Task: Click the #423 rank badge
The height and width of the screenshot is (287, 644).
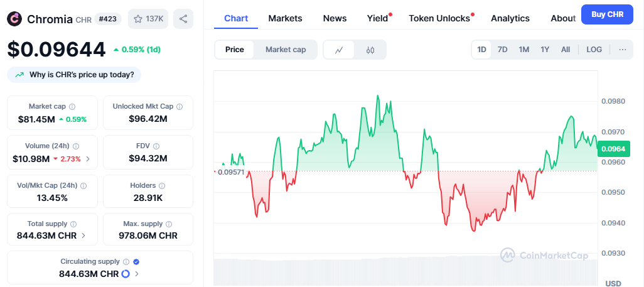Action: (x=107, y=18)
